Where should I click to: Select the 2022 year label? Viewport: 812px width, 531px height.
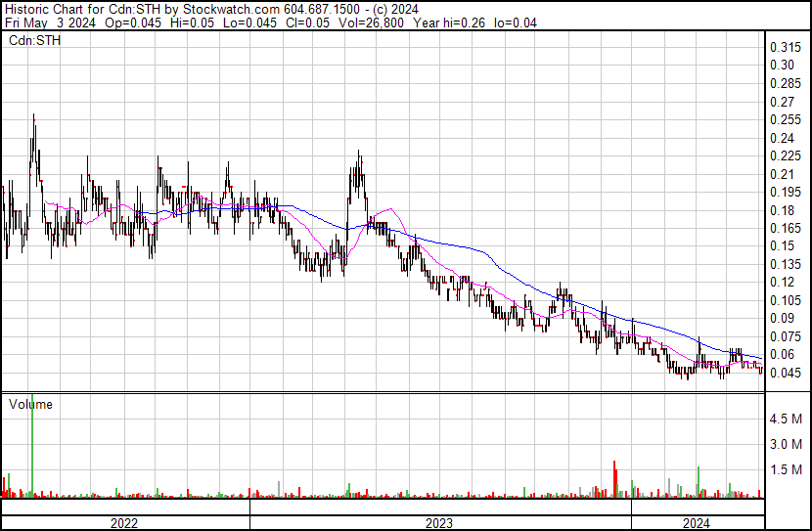pyautogui.click(x=124, y=523)
